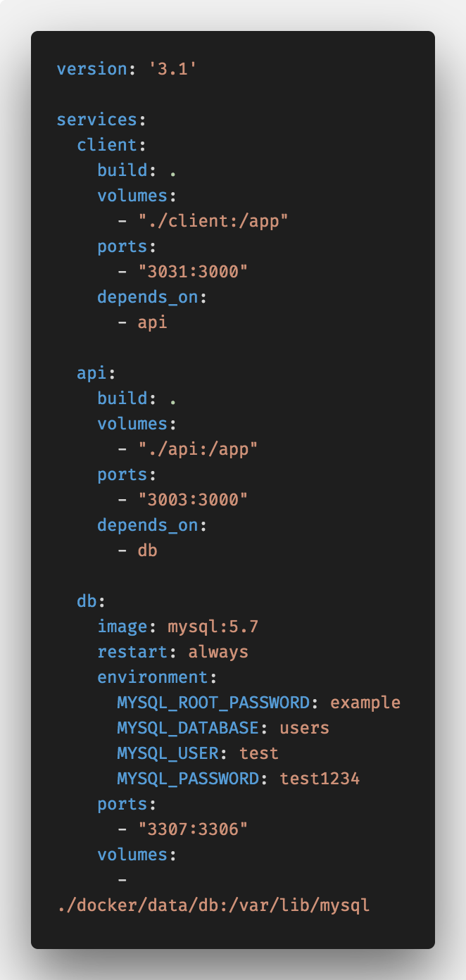Click the restart always value

pyautogui.click(x=218, y=652)
